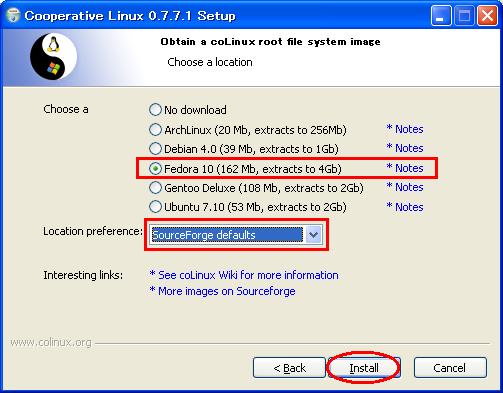
Task: Close the Cooperative Linux Setup window
Action: coord(487,16)
